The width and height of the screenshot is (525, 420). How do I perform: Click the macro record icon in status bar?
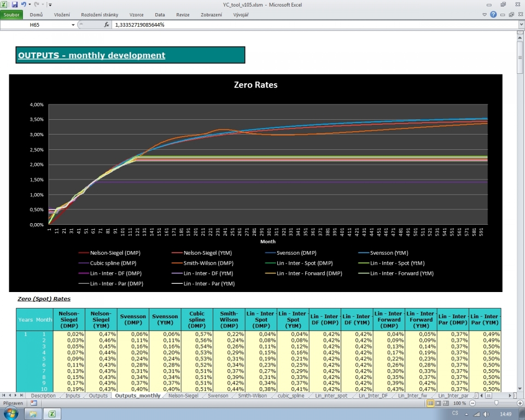(x=34, y=403)
